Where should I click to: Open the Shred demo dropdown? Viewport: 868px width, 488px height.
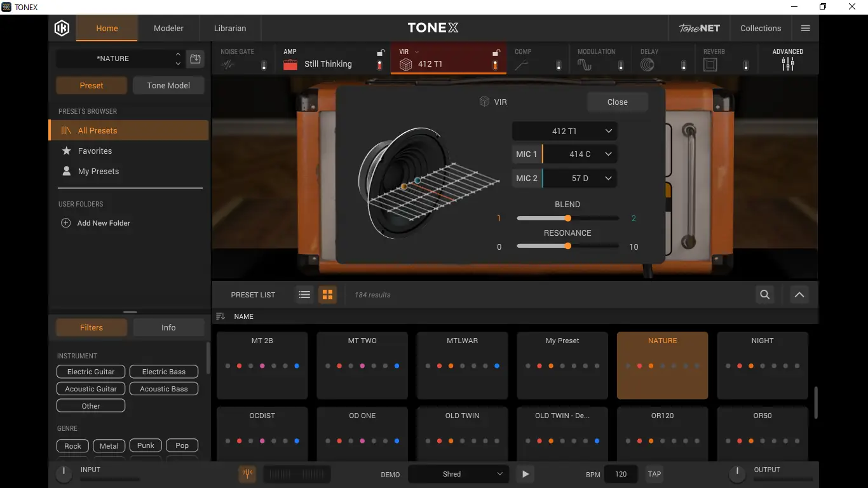pos(458,474)
